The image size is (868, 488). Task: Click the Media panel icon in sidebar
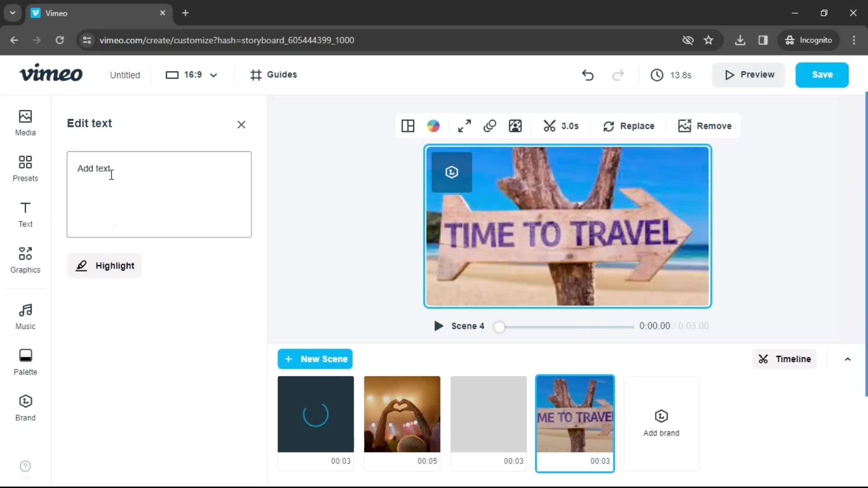pos(24,123)
